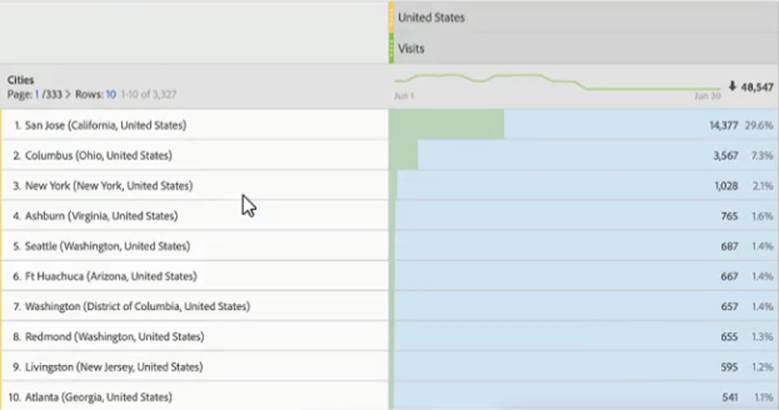The height and width of the screenshot is (410, 779).
Task: Select the San Jose (California) row
Action: click(100, 125)
